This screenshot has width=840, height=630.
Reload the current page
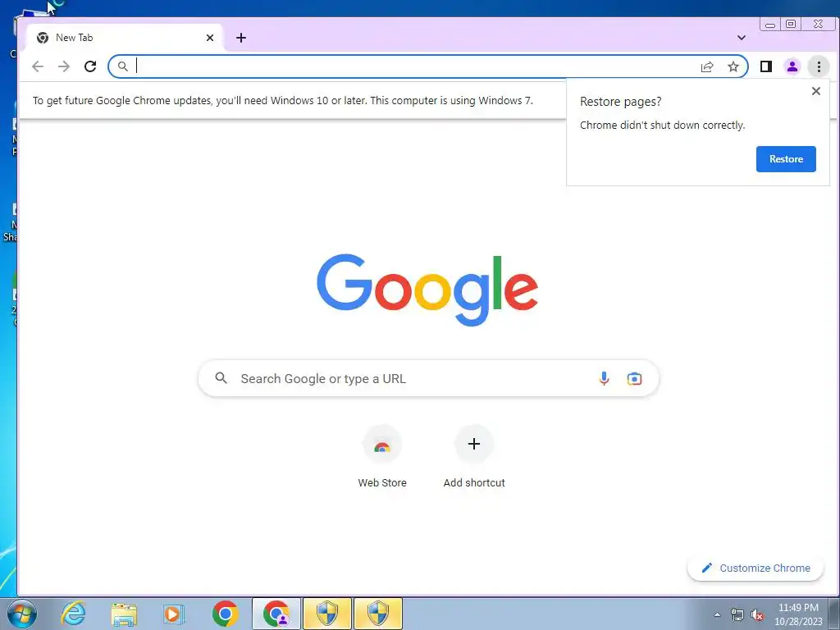(x=90, y=66)
